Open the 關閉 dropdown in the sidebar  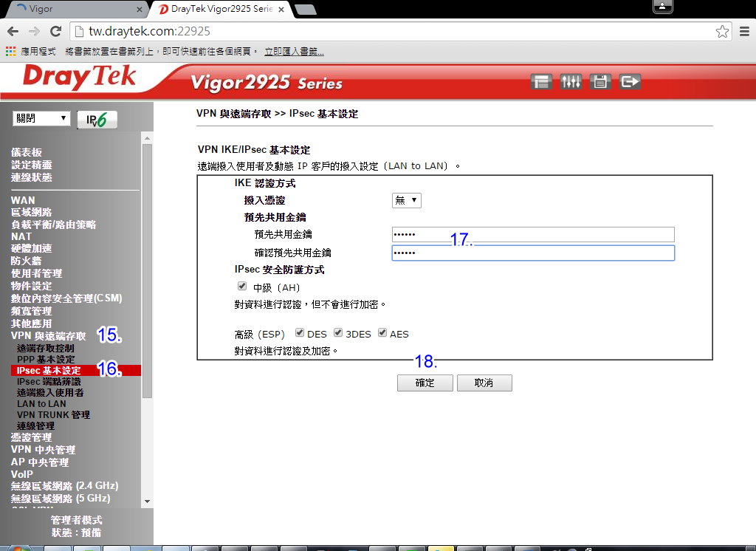(x=41, y=119)
